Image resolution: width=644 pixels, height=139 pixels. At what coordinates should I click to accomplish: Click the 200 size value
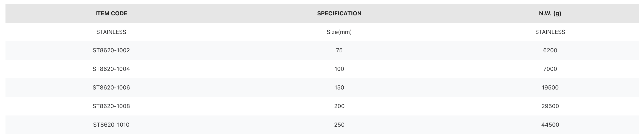(x=339, y=106)
